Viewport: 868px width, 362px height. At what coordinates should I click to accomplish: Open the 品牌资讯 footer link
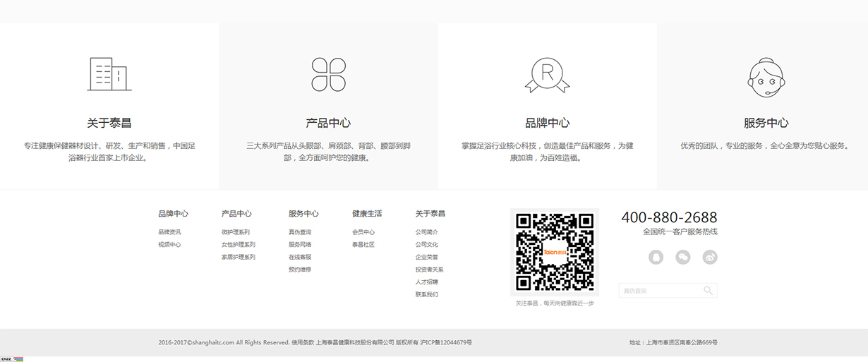[169, 232]
